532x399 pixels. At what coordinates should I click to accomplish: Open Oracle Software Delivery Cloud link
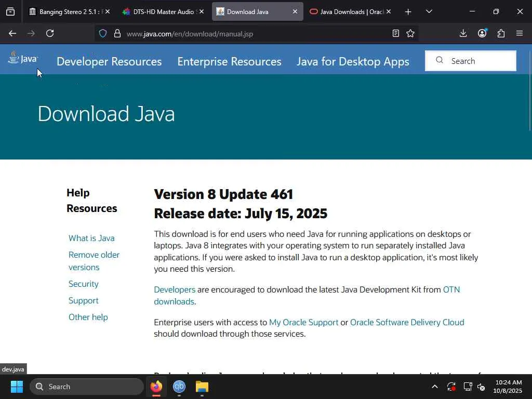coord(407,322)
